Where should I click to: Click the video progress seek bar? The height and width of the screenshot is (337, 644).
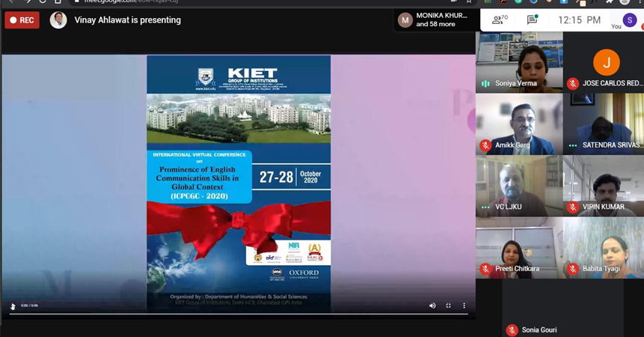pos(238,314)
